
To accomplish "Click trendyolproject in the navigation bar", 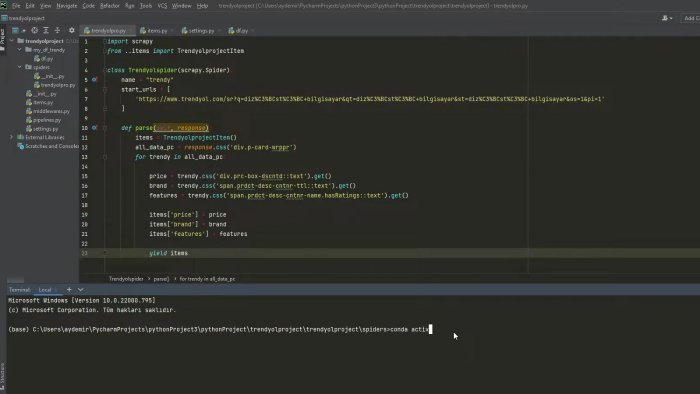I will pos(23,18).
